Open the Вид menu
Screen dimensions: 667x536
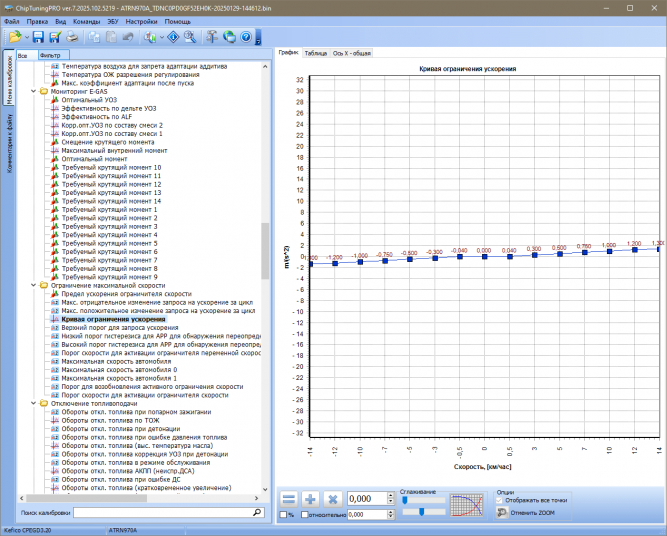(60, 21)
